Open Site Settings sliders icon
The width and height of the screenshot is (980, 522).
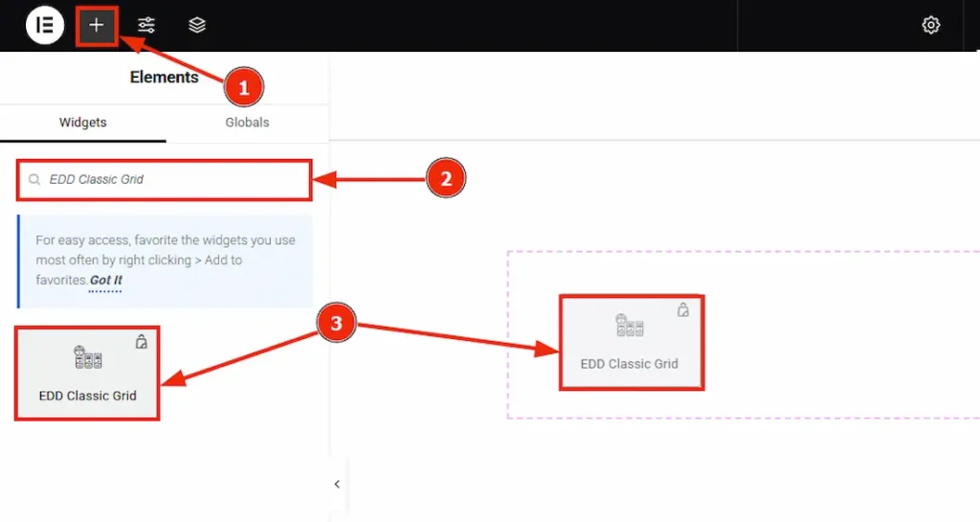146,25
